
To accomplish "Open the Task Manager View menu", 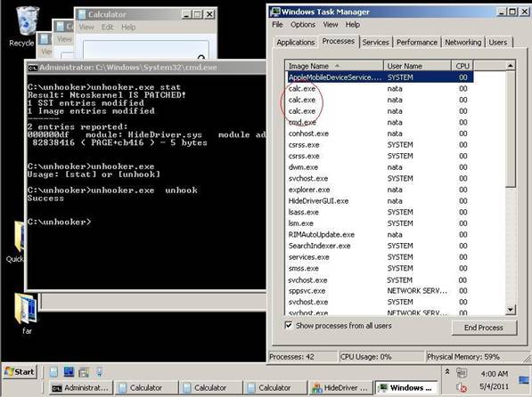I will point(331,25).
